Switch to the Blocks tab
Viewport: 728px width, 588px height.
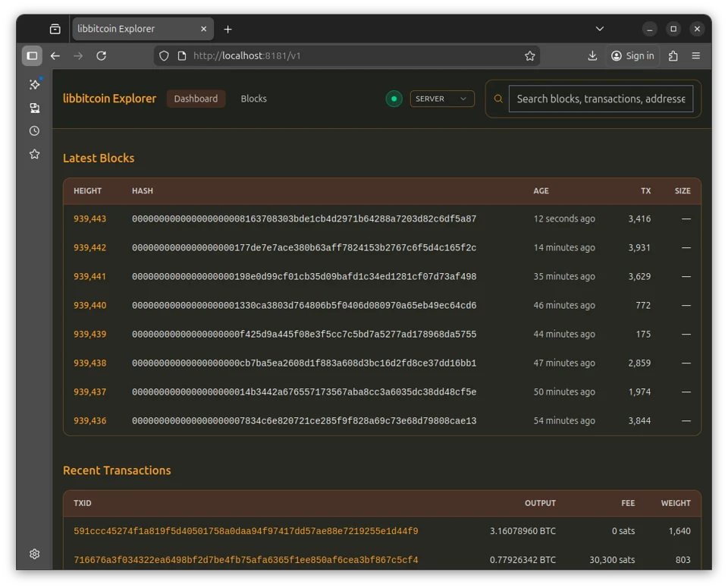[254, 99]
